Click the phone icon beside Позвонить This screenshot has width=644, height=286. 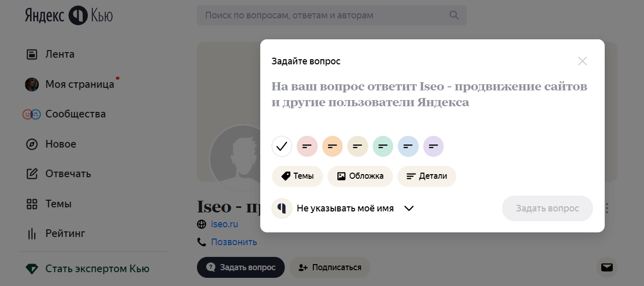pyautogui.click(x=202, y=242)
